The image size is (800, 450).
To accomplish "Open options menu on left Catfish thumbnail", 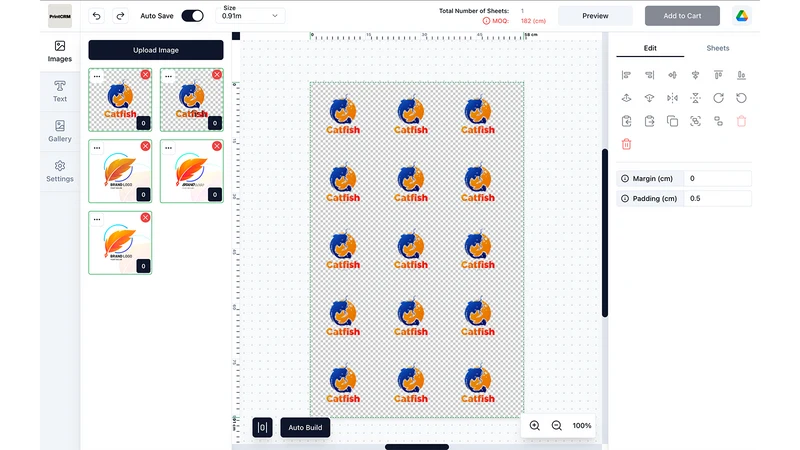I will 97,77.
